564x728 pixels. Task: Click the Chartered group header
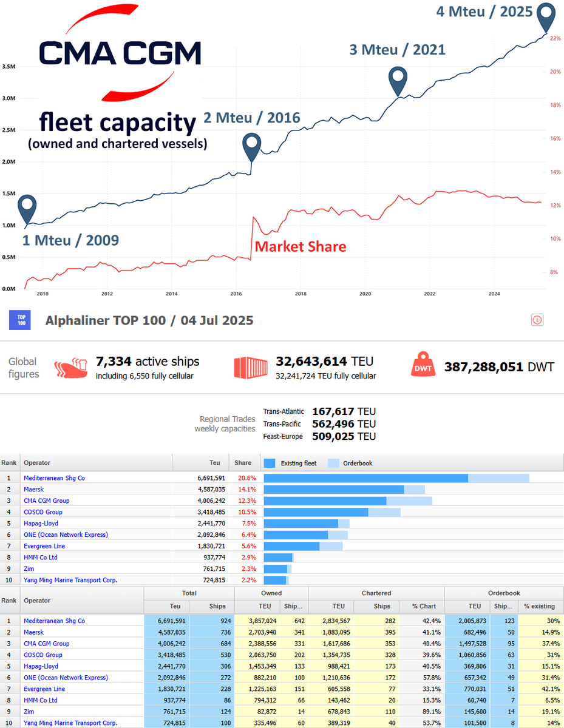click(376, 593)
